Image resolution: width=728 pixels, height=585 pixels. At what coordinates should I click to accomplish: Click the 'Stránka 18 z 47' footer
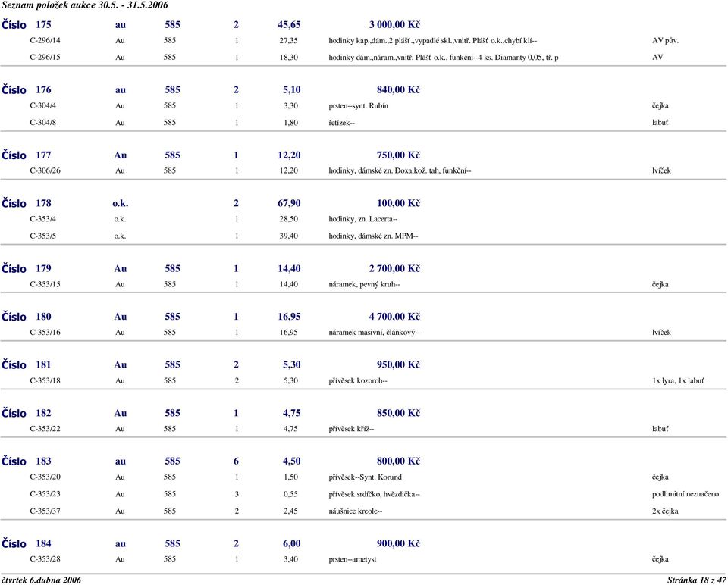click(x=695, y=580)
